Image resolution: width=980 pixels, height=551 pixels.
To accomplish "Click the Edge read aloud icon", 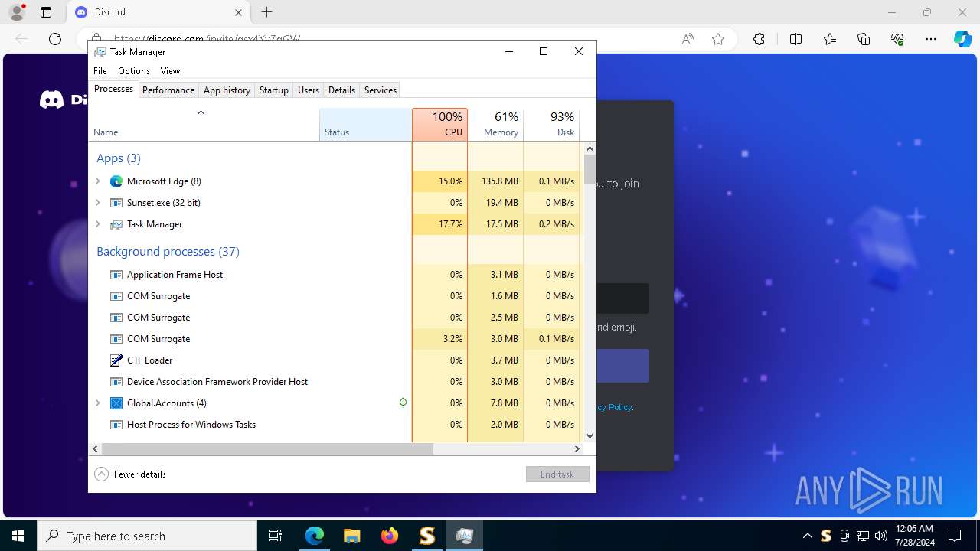I will [x=688, y=39].
